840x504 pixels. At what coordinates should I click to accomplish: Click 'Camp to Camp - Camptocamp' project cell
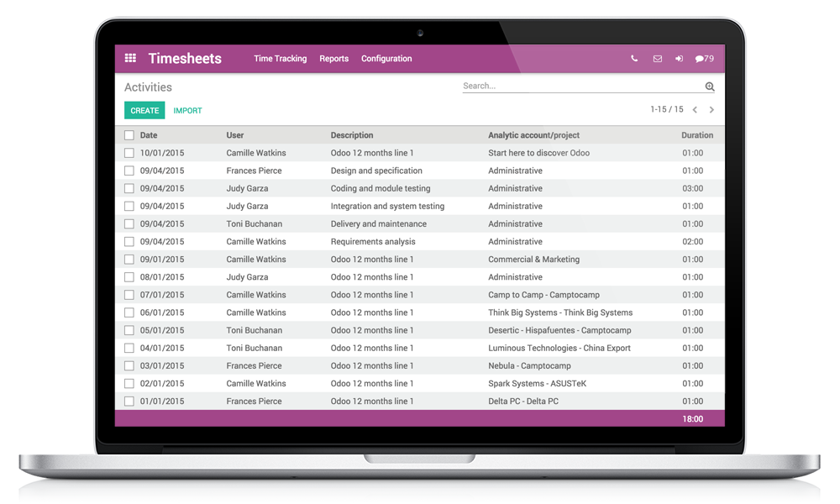pyautogui.click(x=543, y=295)
